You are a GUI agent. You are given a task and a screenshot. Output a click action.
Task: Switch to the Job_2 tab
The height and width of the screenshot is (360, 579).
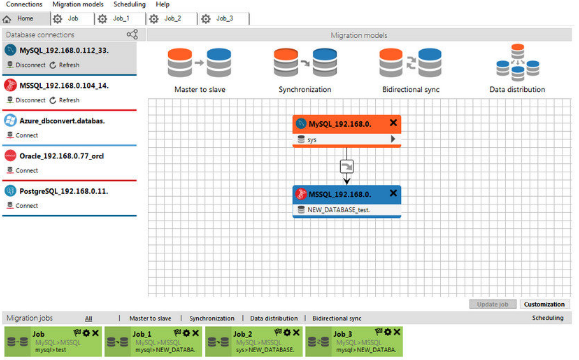(172, 18)
